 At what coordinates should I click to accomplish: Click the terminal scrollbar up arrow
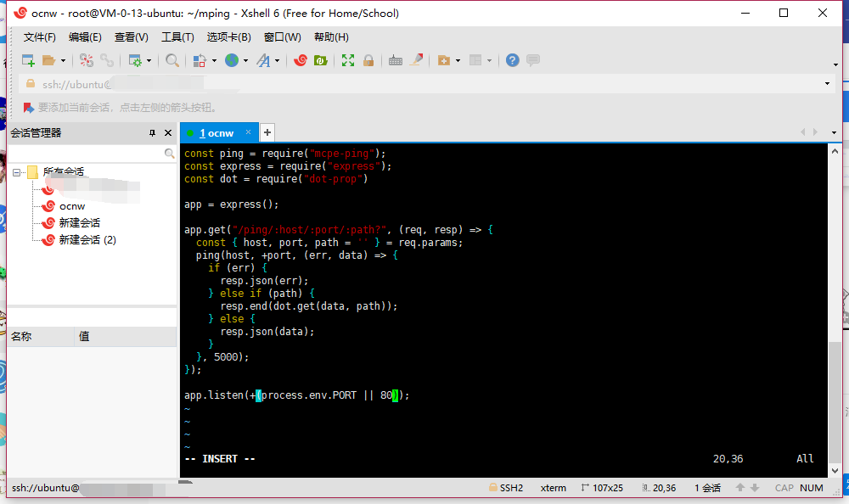tap(835, 152)
